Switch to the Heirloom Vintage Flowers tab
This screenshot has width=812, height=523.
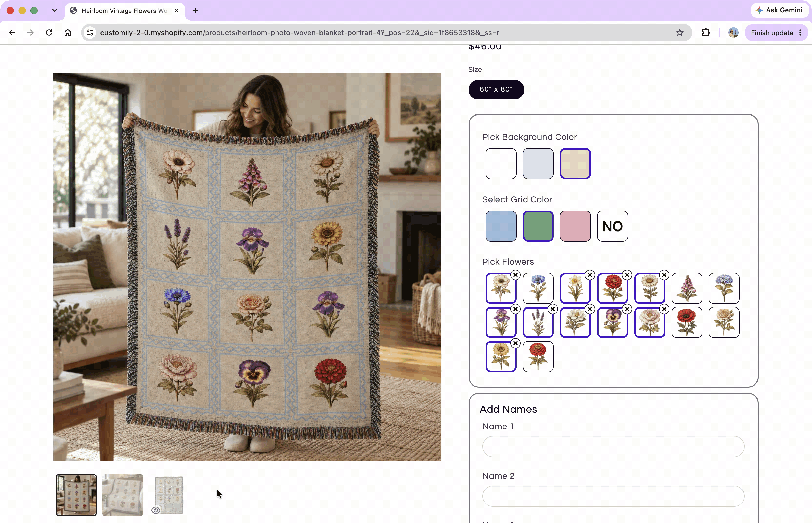(x=124, y=11)
